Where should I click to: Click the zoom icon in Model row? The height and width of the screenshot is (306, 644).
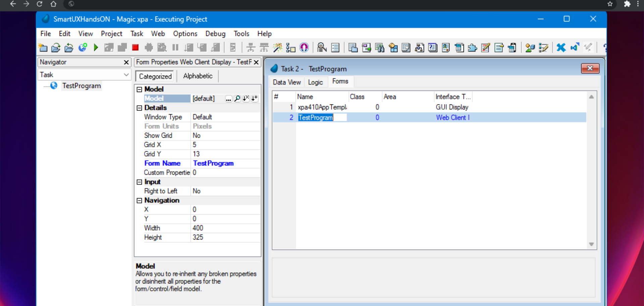click(237, 98)
